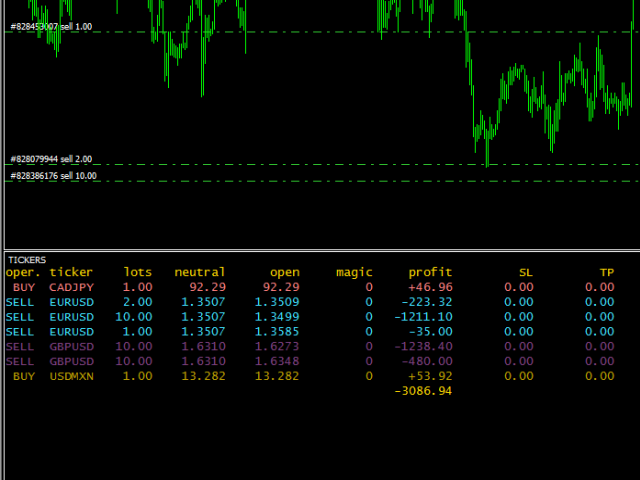640x480 pixels.
Task: Click open price 1.3585
Action: [277, 332]
